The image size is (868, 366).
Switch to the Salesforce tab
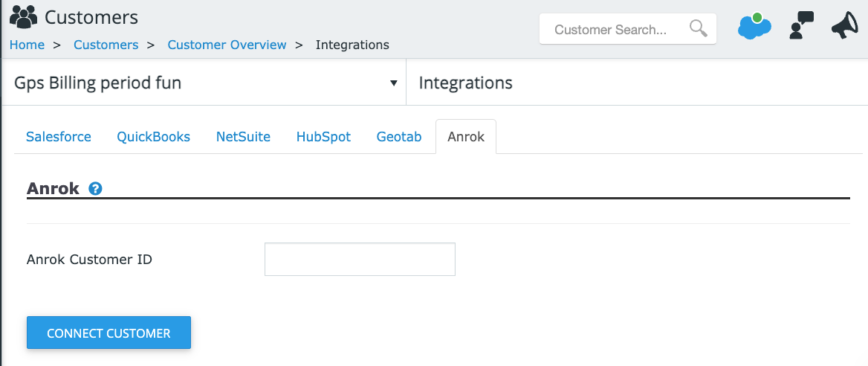59,137
